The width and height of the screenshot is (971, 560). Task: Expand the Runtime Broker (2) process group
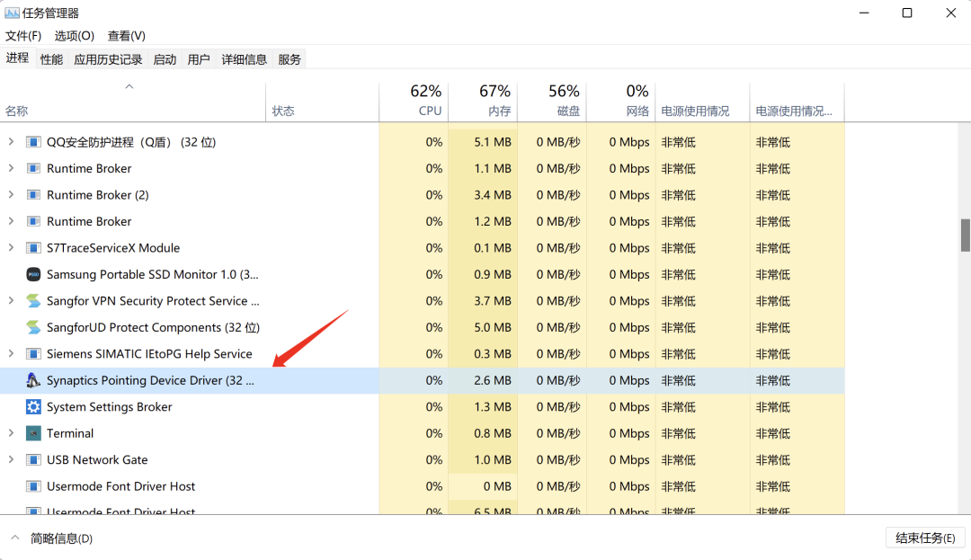(11, 194)
